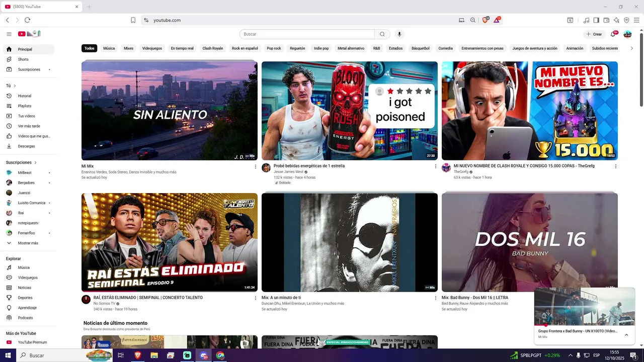Open the DOS MIL 16 Bad Bunny thumbnail

pyautogui.click(x=530, y=242)
